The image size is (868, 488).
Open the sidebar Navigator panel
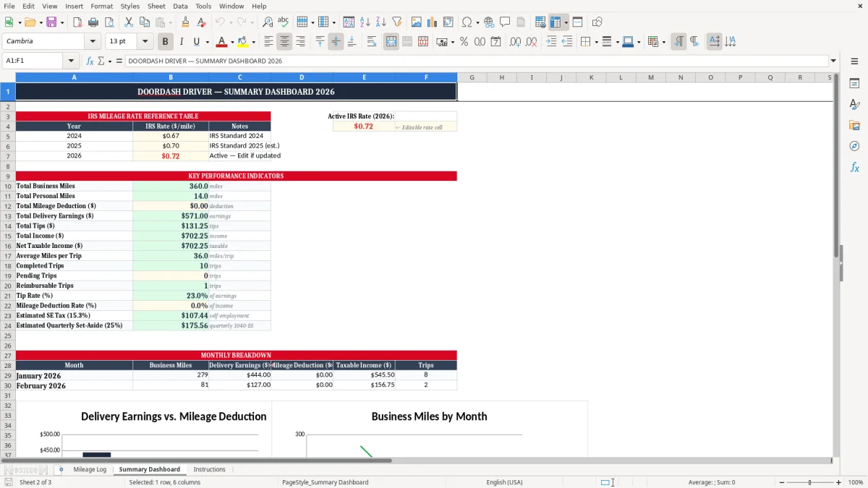[x=854, y=146]
